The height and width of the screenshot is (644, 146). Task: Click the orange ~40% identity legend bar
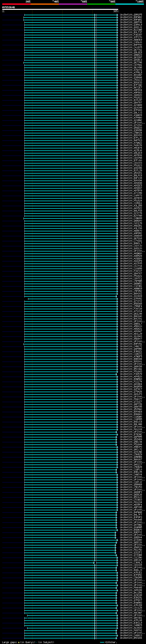click(x=45, y=4)
